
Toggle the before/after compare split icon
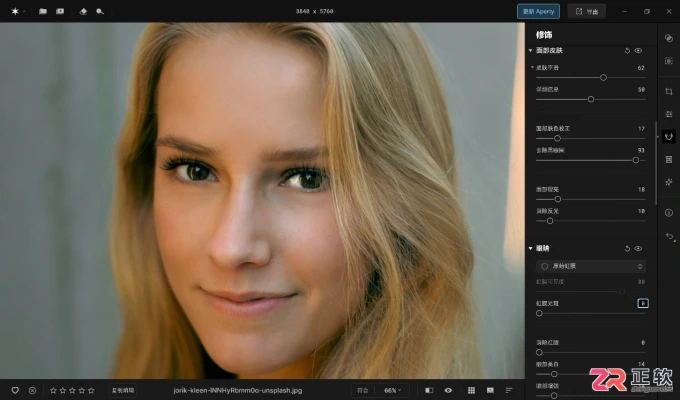coord(429,390)
